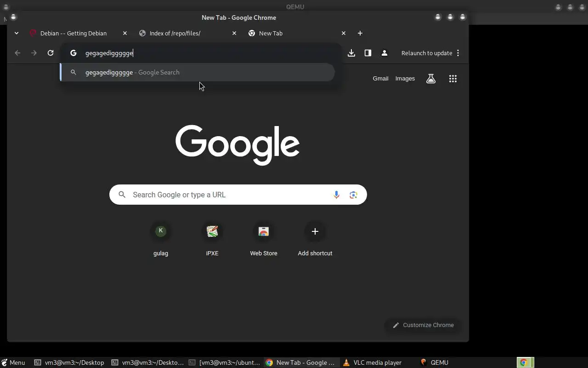Switch to vm3@vm3:~/Desktop terminal in taskbar
The height and width of the screenshot is (368, 588).
pos(69,362)
